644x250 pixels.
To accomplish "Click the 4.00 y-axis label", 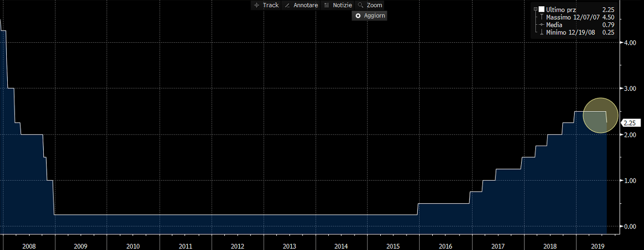I will (x=630, y=43).
